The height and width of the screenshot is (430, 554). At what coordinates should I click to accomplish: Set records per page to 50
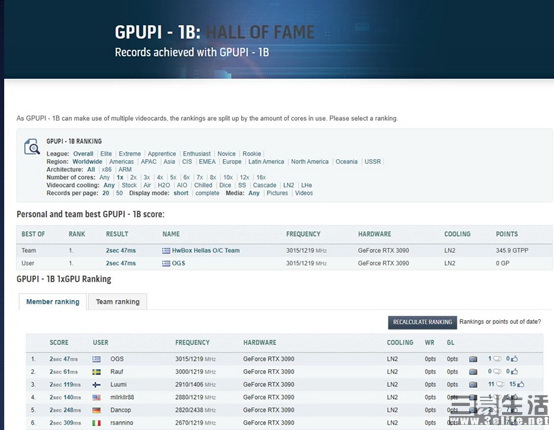119,193
